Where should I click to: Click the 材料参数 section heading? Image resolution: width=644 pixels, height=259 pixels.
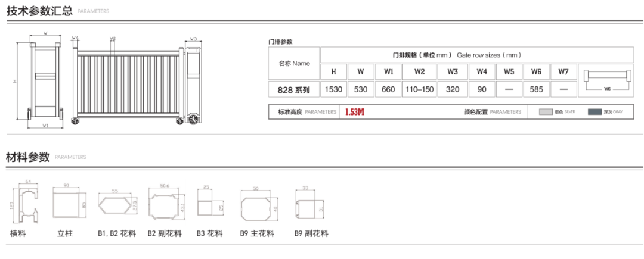(x=28, y=157)
